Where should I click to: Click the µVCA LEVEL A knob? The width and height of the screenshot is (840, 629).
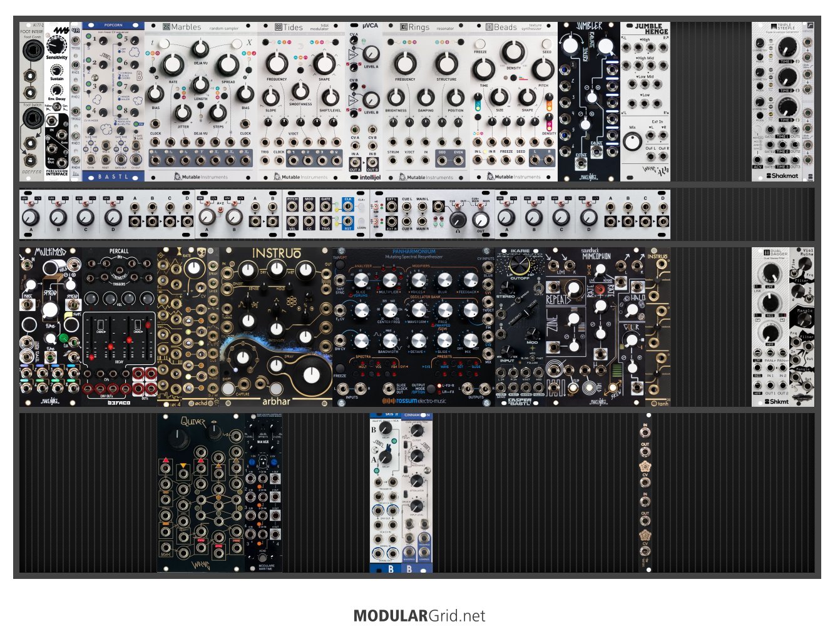click(371, 54)
